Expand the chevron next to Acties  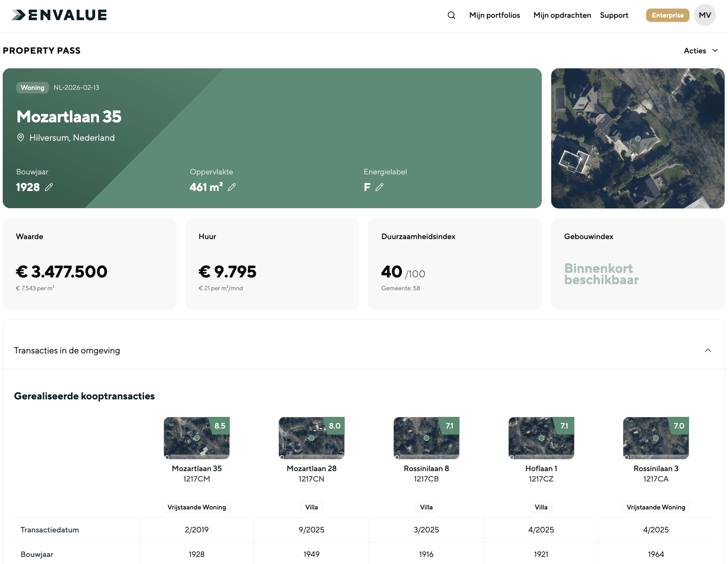point(715,50)
